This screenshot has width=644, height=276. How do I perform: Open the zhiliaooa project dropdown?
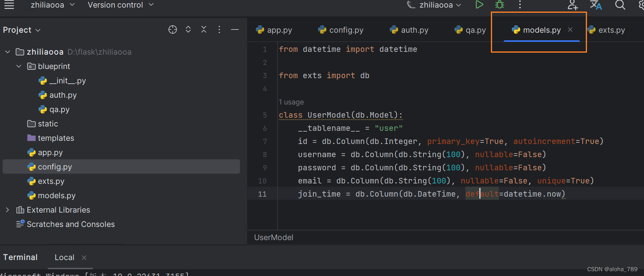(x=53, y=5)
